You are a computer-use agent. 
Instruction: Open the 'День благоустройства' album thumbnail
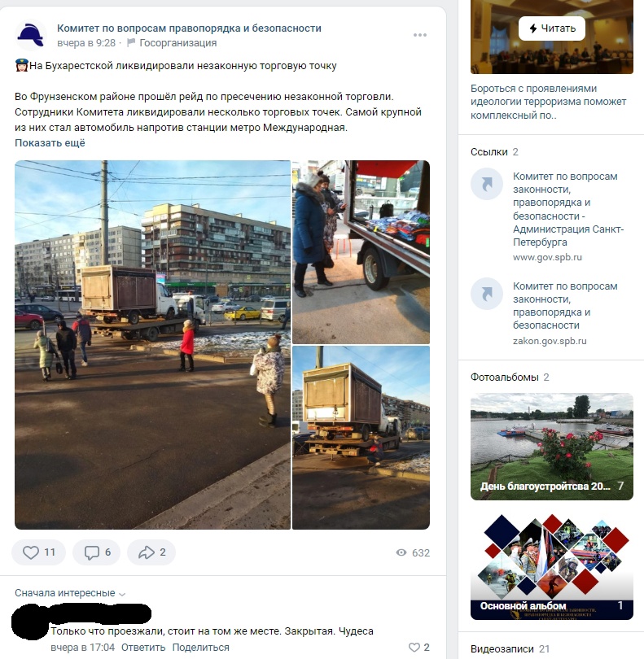[x=551, y=447]
